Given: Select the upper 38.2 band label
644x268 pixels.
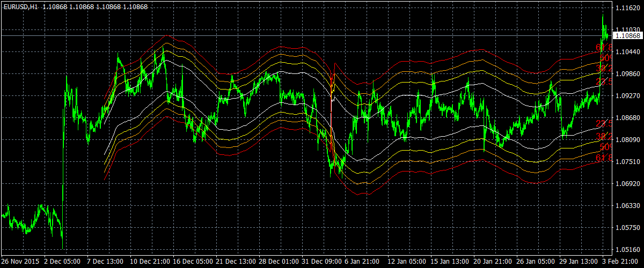Looking at the screenshot, I should click(x=604, y=69).
